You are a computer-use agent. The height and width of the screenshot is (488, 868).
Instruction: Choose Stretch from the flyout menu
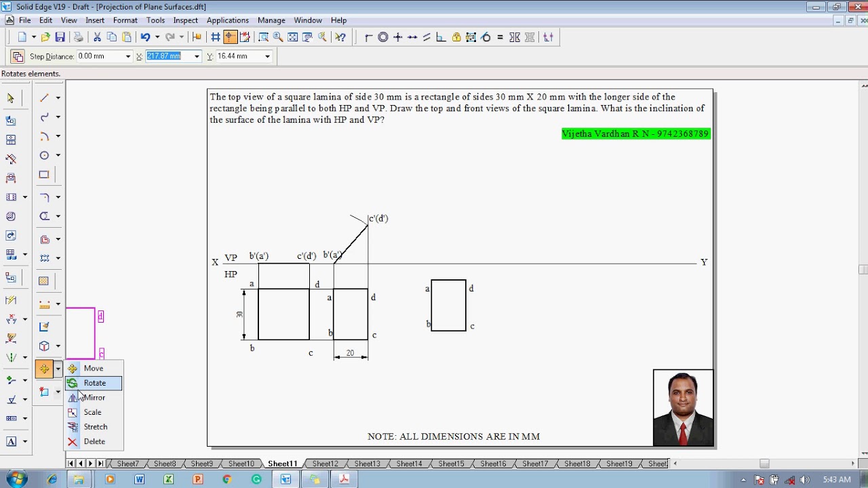[x=94, y=427]
